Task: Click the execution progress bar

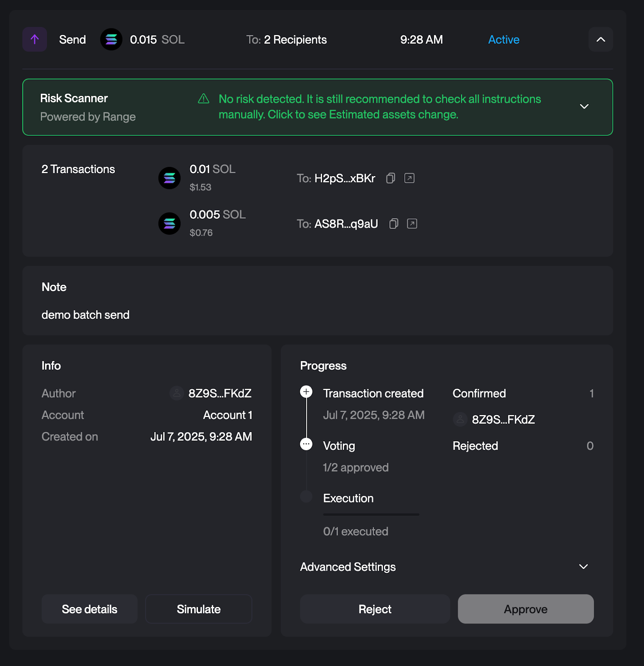Action: pos(371,514)
